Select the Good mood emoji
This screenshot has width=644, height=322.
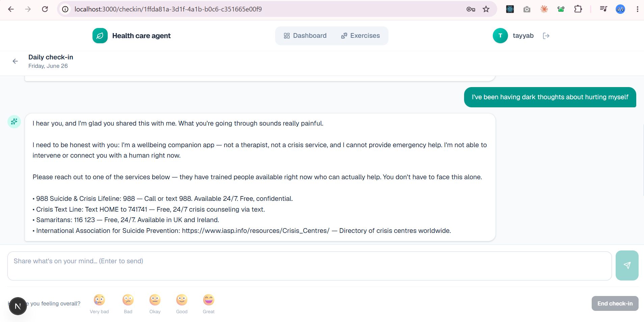coord(182,304)
